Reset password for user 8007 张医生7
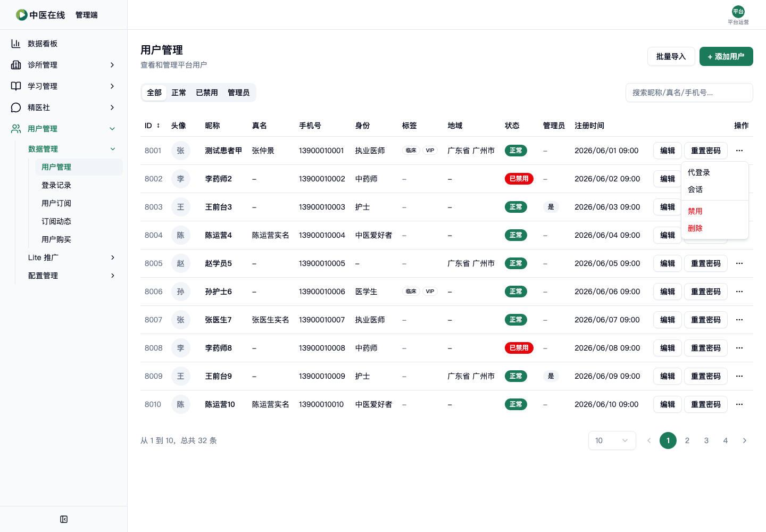 click(x=706, y=320)
